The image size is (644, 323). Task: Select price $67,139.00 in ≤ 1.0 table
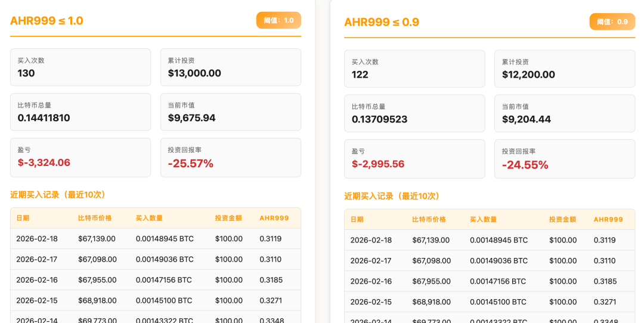97,239
